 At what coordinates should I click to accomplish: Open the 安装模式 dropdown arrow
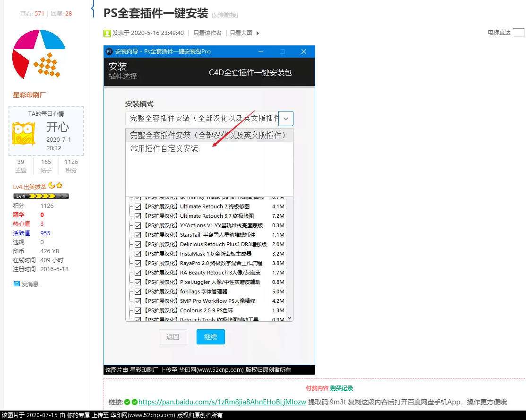point(286,119)
